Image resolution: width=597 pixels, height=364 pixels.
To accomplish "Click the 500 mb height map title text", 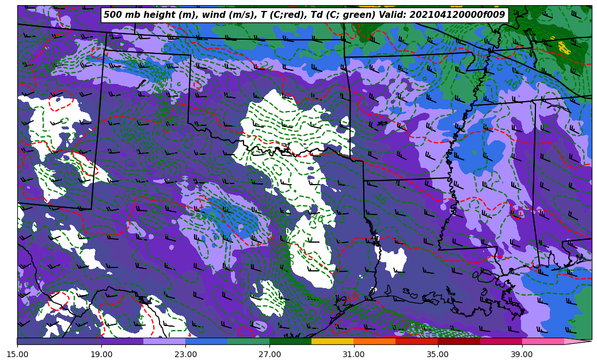I will click(304, 15).
